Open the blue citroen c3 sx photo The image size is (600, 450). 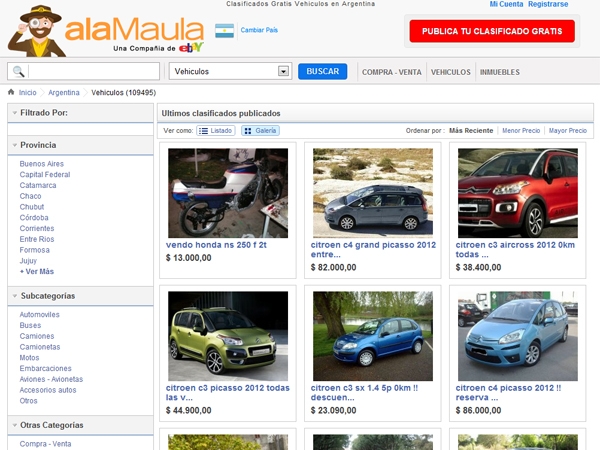point(373,336)
